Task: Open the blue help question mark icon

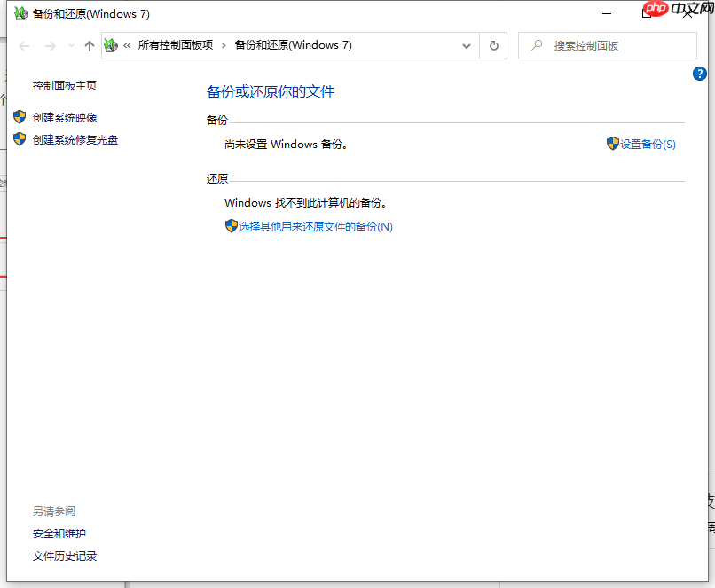Action: pos(700,74)
